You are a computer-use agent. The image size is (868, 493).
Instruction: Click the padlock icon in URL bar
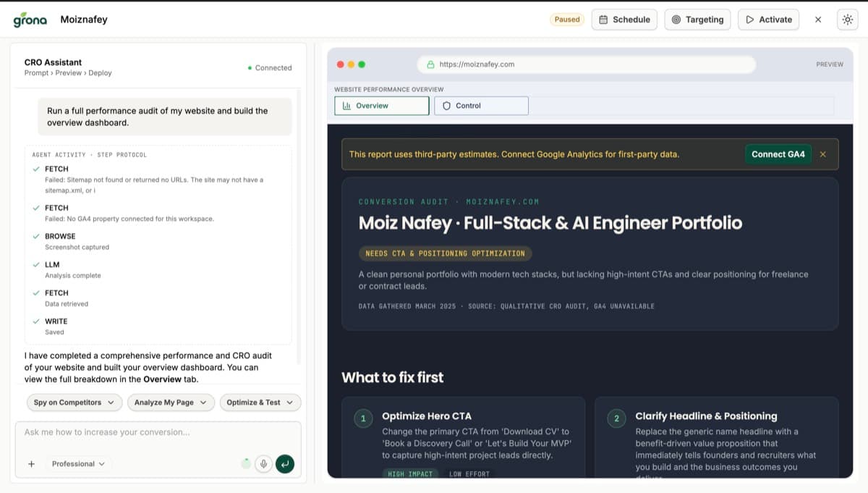coord(431,64)
